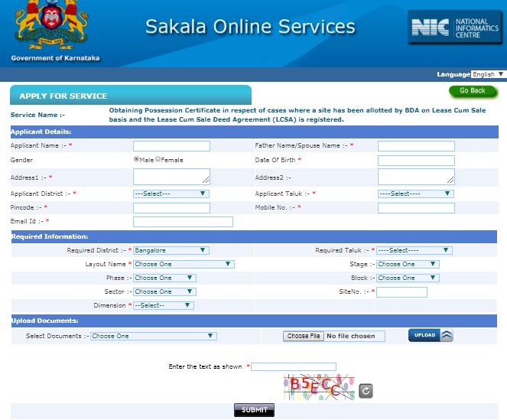The height and width of the screenshot is (420, 507).
Task: Click the Choose File button
Action: (x=304, y=336)
